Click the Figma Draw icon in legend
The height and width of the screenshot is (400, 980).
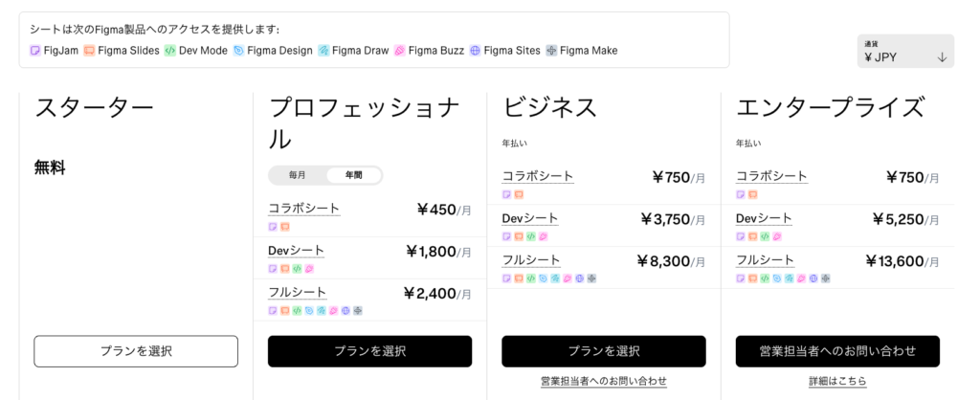pos(323,51)
